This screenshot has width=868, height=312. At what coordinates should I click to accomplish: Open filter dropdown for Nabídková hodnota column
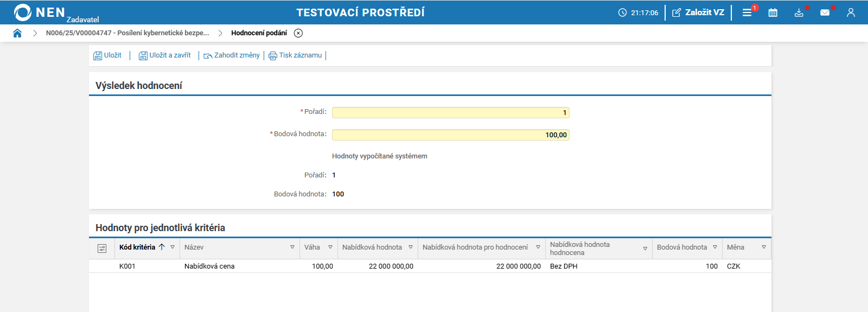[x=411, y=247]
